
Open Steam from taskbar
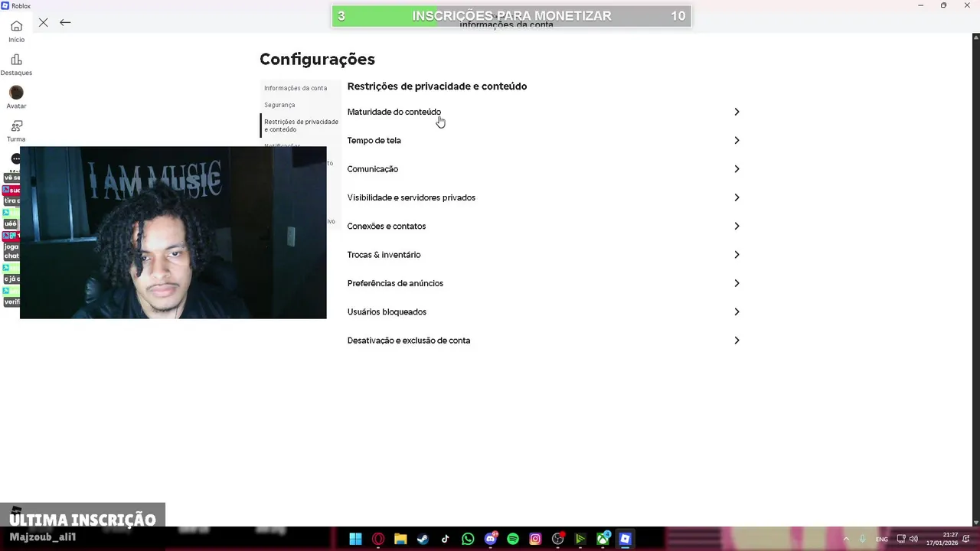click(423, 539)
